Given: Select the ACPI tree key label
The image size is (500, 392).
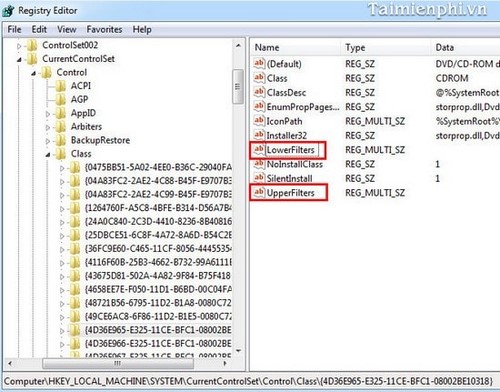Looking at the screenshot, I should tap(81, 86).
